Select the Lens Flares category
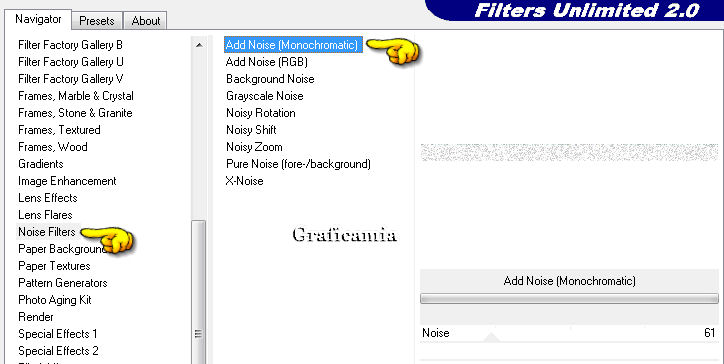The width and height of the screenshot is (724, 364). coord(45,215)
